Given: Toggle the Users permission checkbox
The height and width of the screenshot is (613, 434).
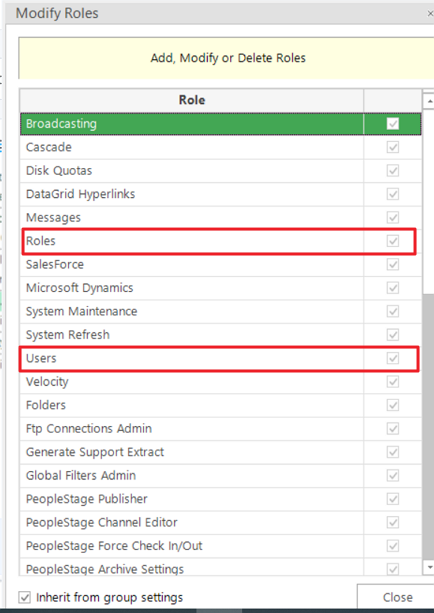Looking at the screenshot, I should pyautogui.click(x=393, y=358).
